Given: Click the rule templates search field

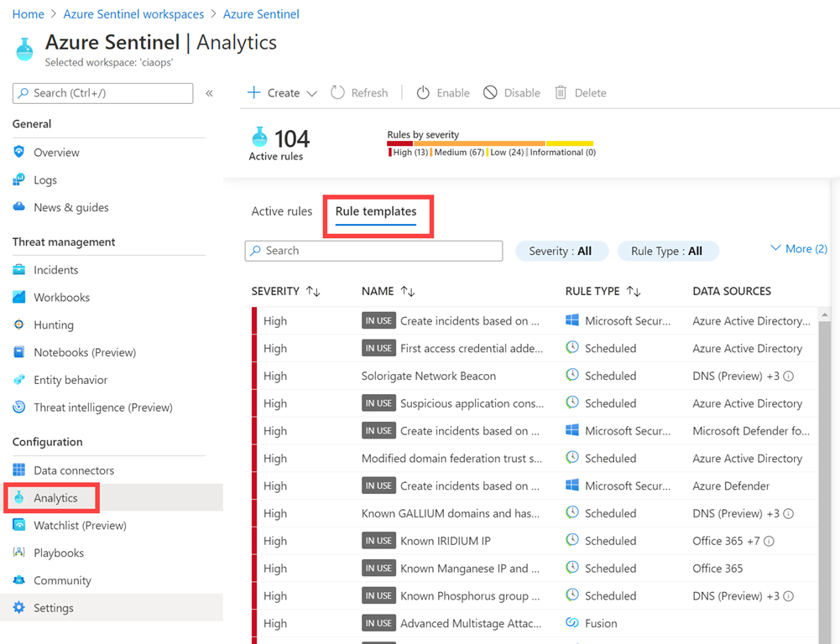Looking at the screenshot, I should (373, 251).
